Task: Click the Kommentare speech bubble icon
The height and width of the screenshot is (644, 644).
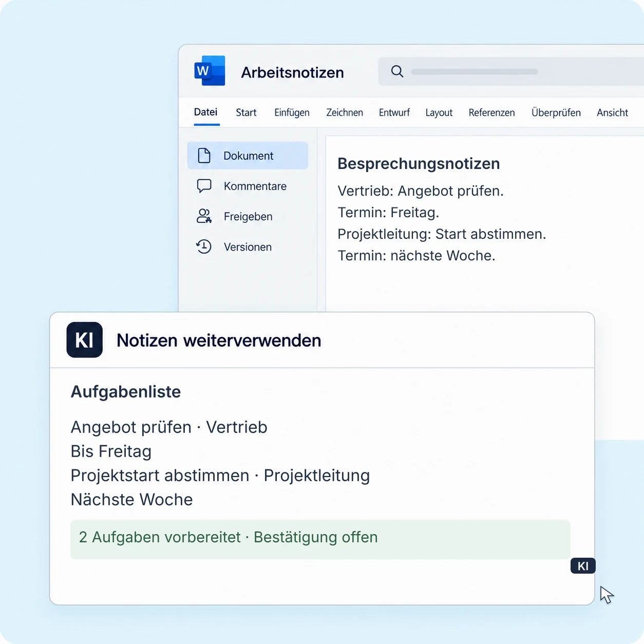Action: tap(204, 186)
